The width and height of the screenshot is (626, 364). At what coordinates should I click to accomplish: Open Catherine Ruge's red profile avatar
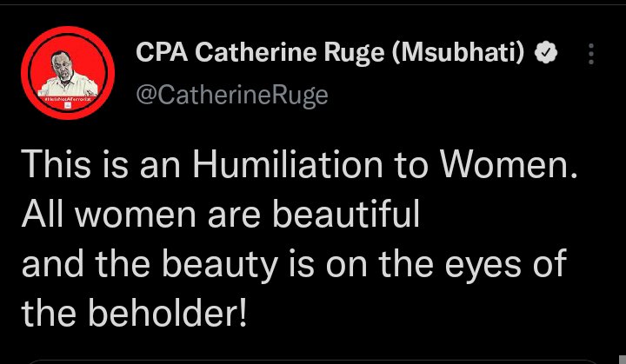pos(68,71)
